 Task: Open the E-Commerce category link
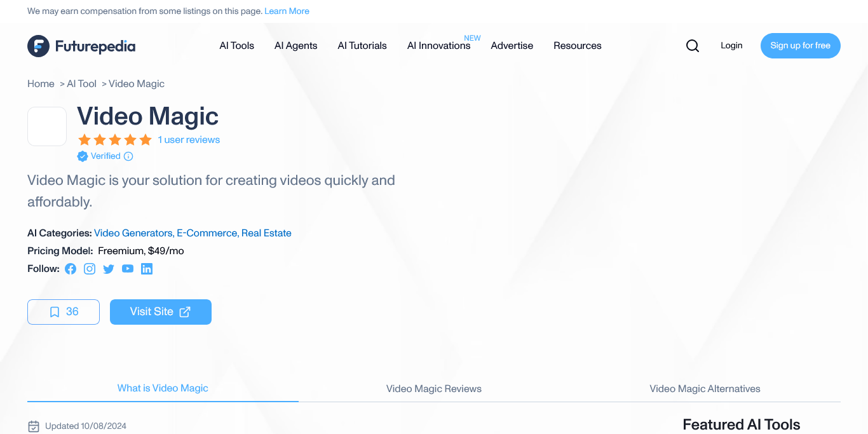208,233
